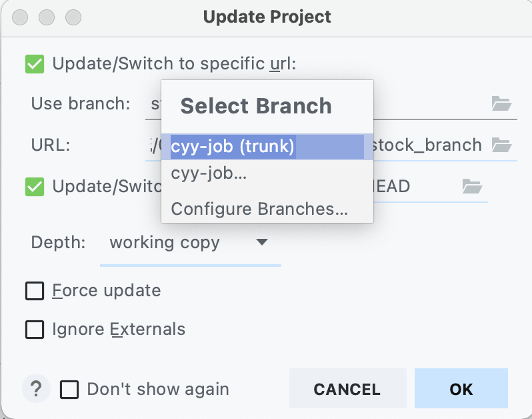Browse URL with folder icon
The image size is (532, 419).
coord(501,145)
